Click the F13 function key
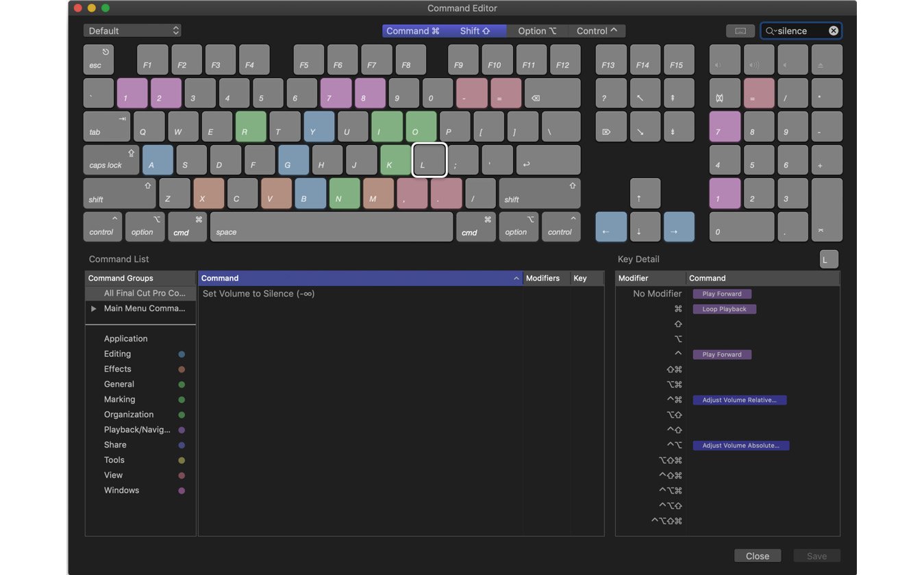Viewport: 924px width, 575px height. (x=611, y=60)
